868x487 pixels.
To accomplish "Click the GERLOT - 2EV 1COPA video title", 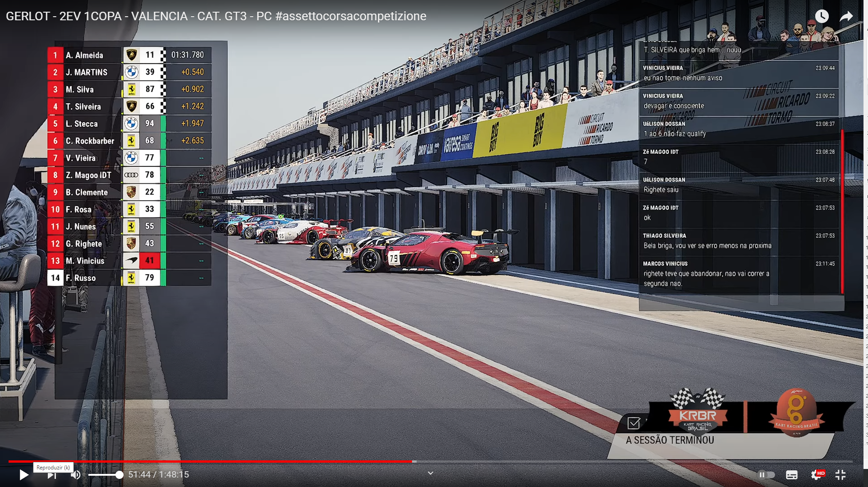I will 216,16.
